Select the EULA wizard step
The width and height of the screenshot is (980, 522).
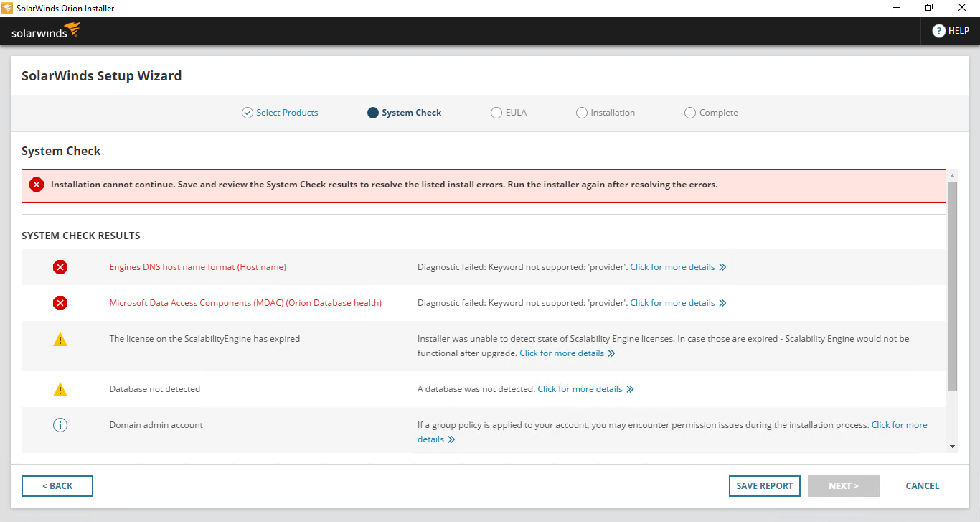click(x=516, y=113)
